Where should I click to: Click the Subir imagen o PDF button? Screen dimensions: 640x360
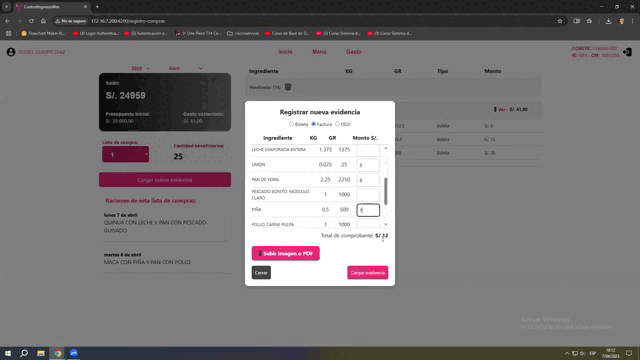click(286, 253)
